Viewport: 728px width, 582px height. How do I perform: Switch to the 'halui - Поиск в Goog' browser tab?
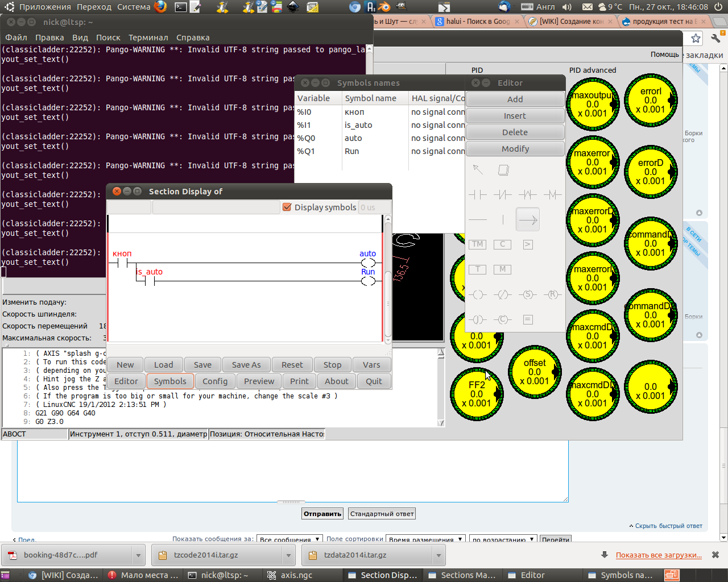(478, 22)
